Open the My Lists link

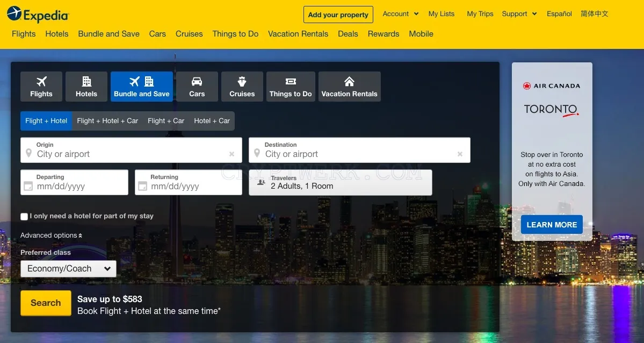pos(442,13)
